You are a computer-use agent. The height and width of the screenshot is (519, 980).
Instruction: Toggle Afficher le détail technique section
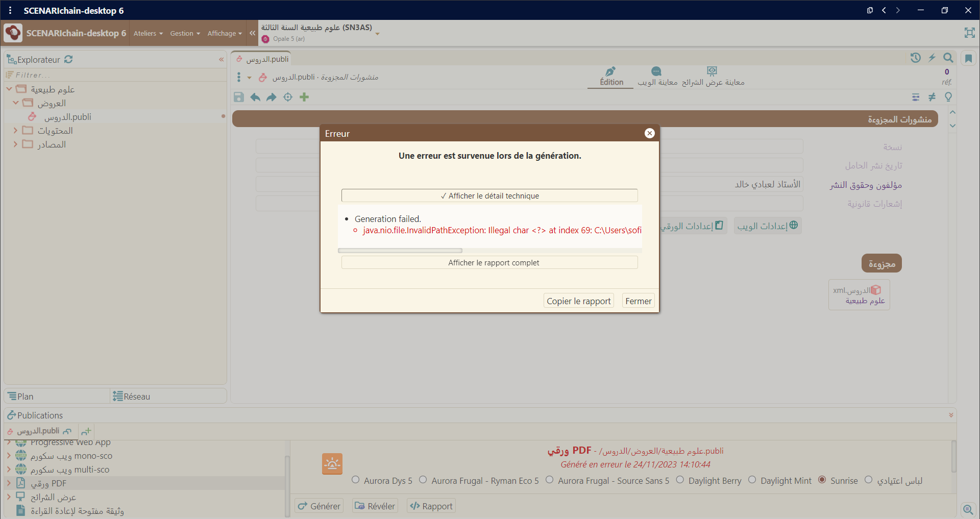pos(489,196)
